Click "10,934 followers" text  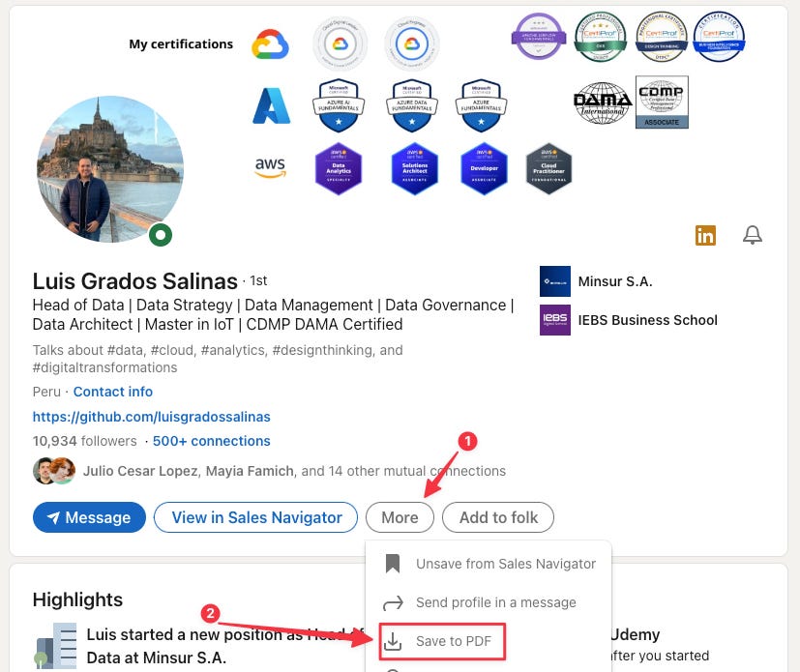pos(85,441)
